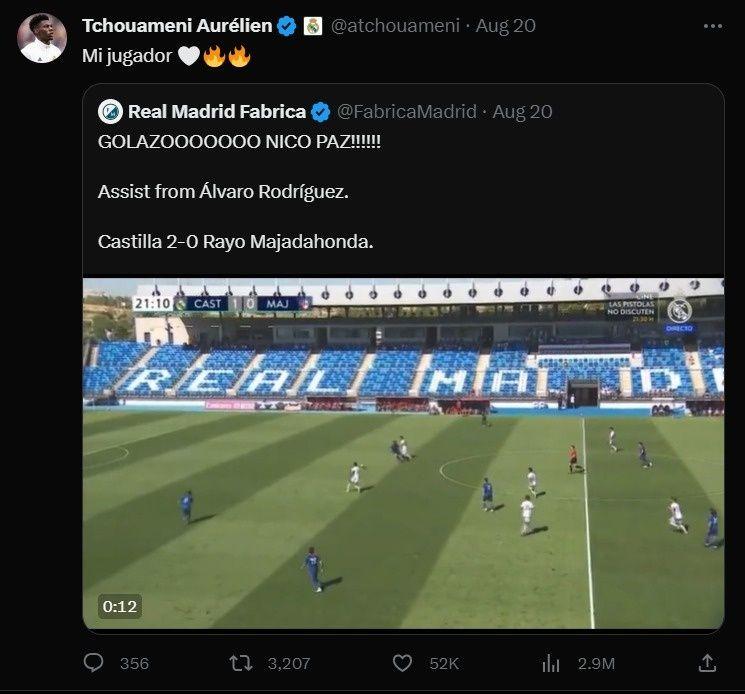Click Real Madrid Fabrica's verified badge
This screenshot has height=694, width=745.
click(321, 111)
